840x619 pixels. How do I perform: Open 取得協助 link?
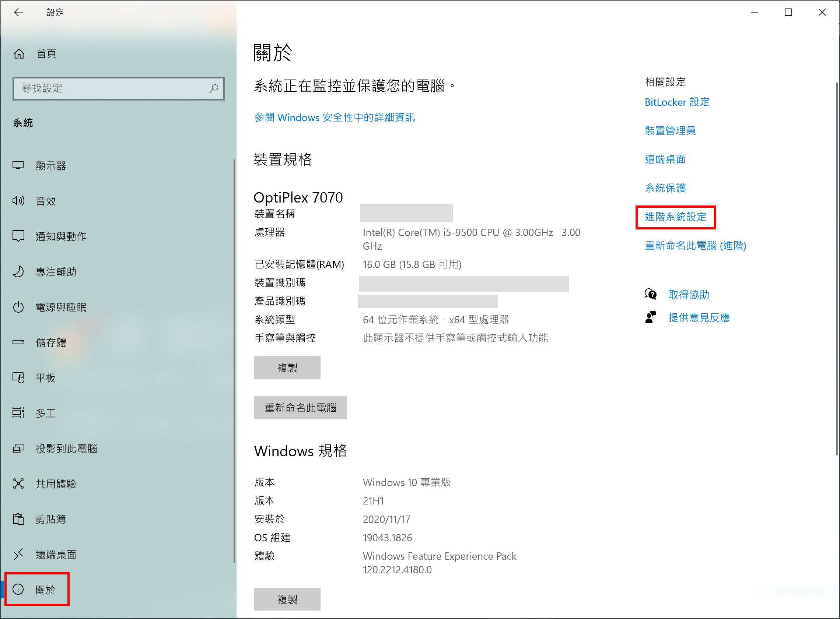pos(689,295)
